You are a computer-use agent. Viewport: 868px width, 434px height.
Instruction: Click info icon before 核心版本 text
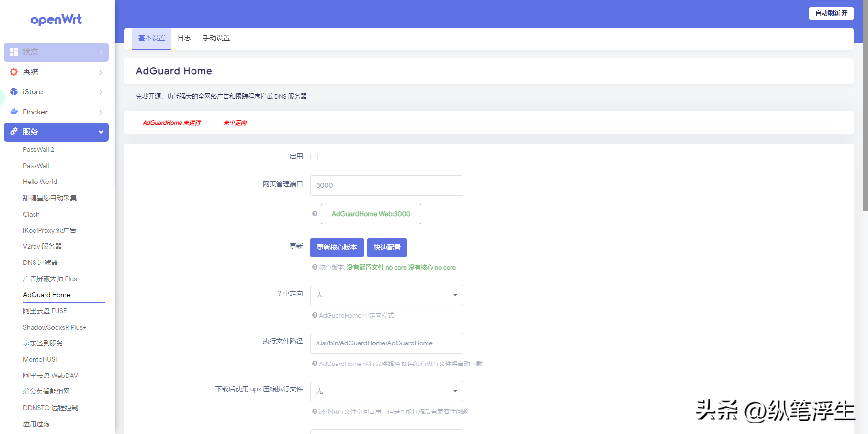tap(315, 267)
